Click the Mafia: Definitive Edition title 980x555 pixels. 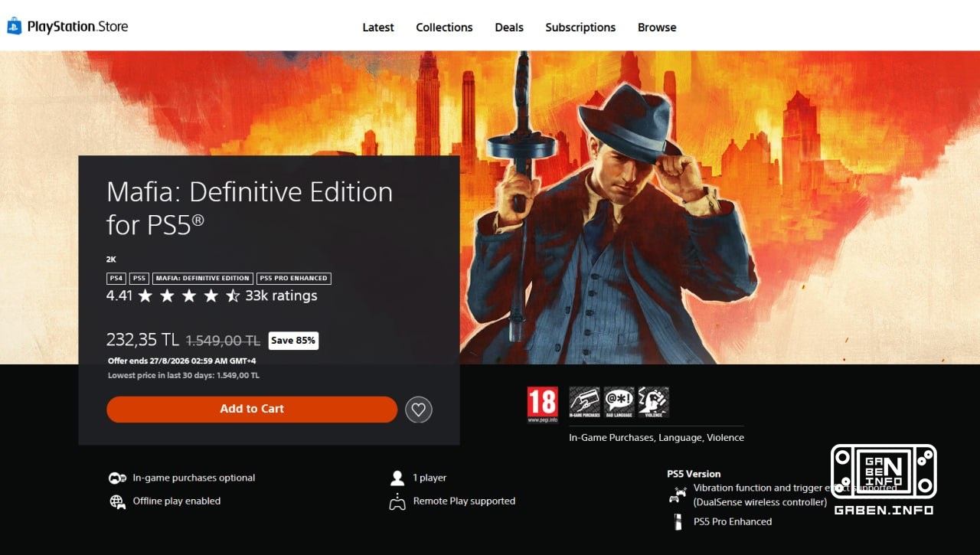pos(250,207)
